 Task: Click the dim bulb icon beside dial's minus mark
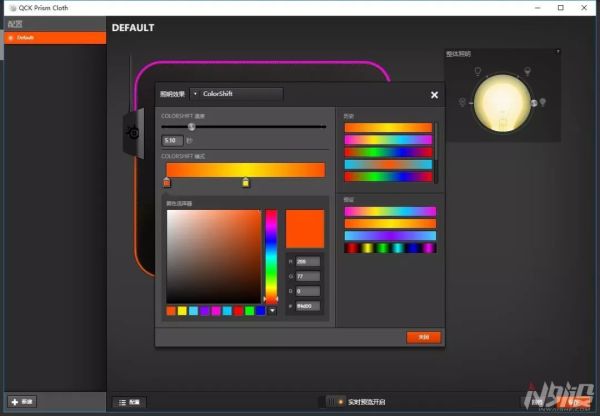[x=462, y=102]
